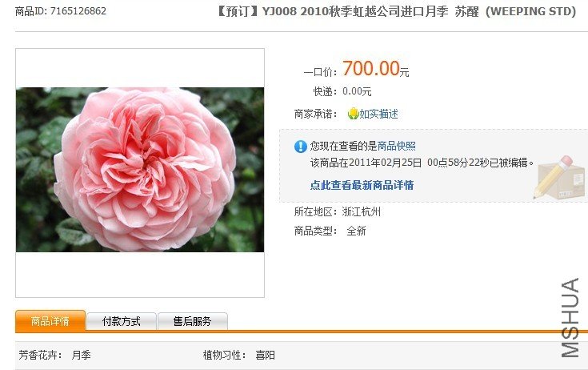This screenshot has height=370, width=588.
Task: Click the MSHUA watermark text
Action: coord(570,317)
